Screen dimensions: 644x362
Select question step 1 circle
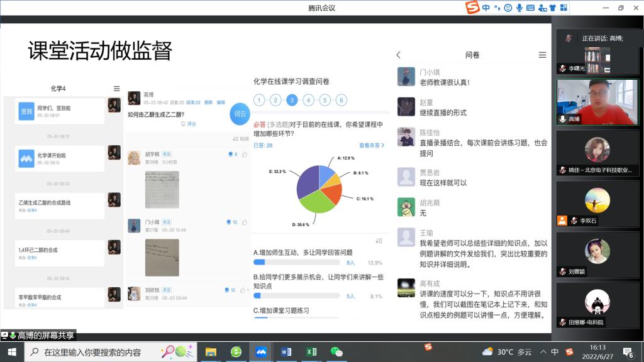click(259, 100)
